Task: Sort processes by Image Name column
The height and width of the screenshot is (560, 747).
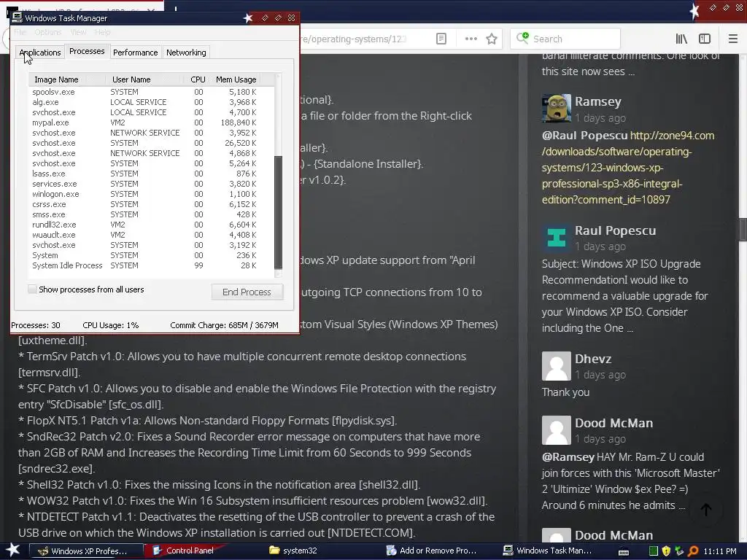Action: pos(67,79)
